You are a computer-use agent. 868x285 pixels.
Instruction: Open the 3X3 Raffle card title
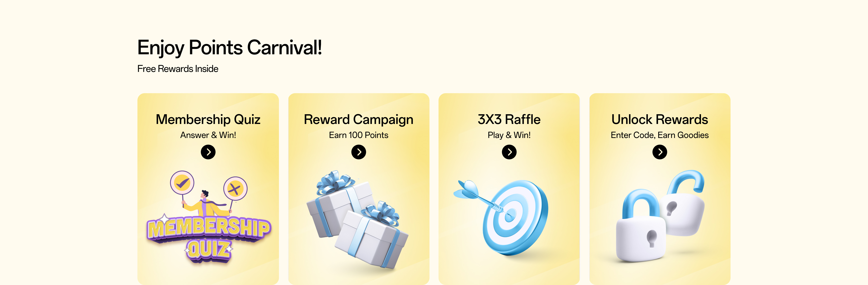click(509, 120)
